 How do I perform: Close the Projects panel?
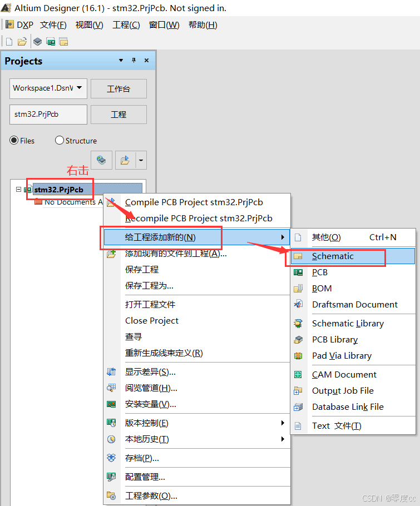146,61
